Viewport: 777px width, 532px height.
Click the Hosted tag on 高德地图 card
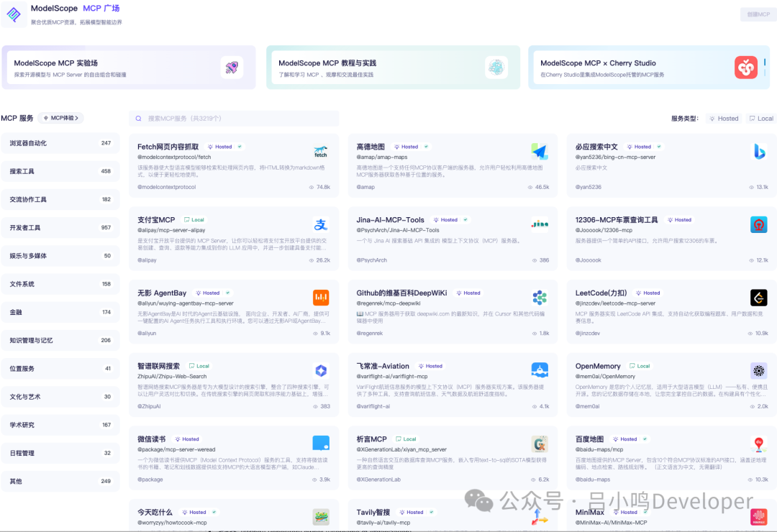tap(406, 147)
